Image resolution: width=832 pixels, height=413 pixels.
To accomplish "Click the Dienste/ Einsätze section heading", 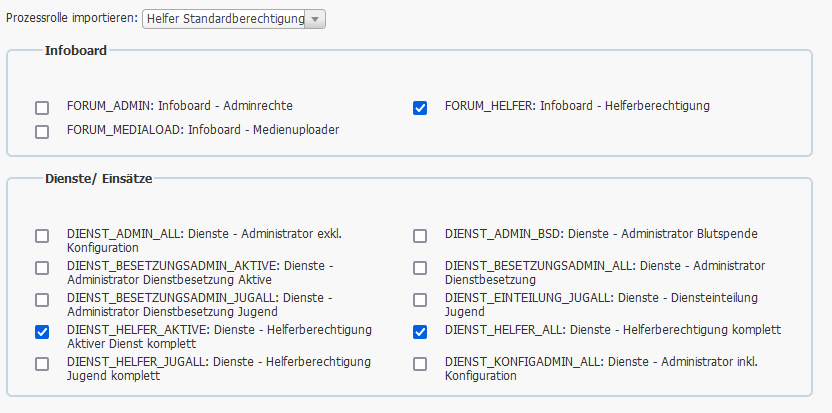I will (x=98, y=179).
